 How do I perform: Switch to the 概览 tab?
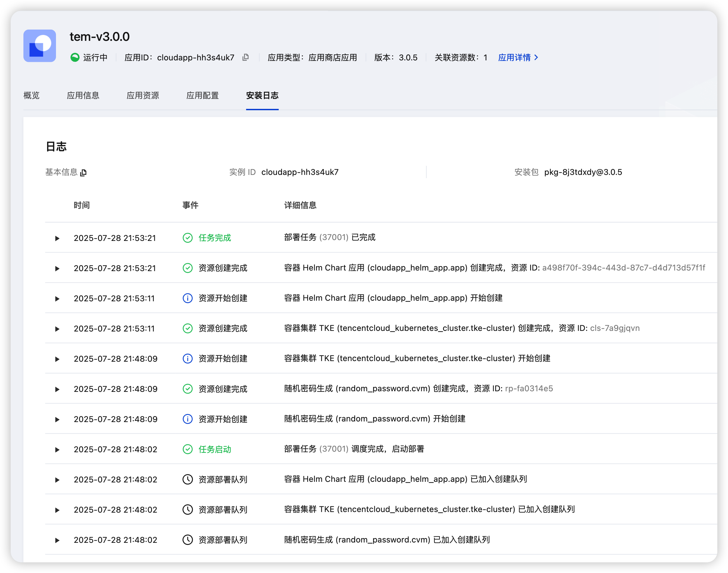tap(31, 96)
